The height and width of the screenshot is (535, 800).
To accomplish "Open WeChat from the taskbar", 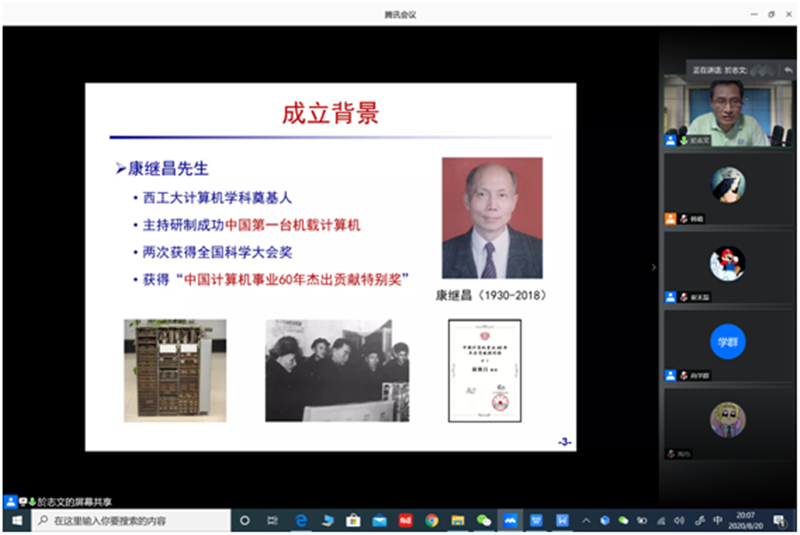I will (x=484, y=520).
